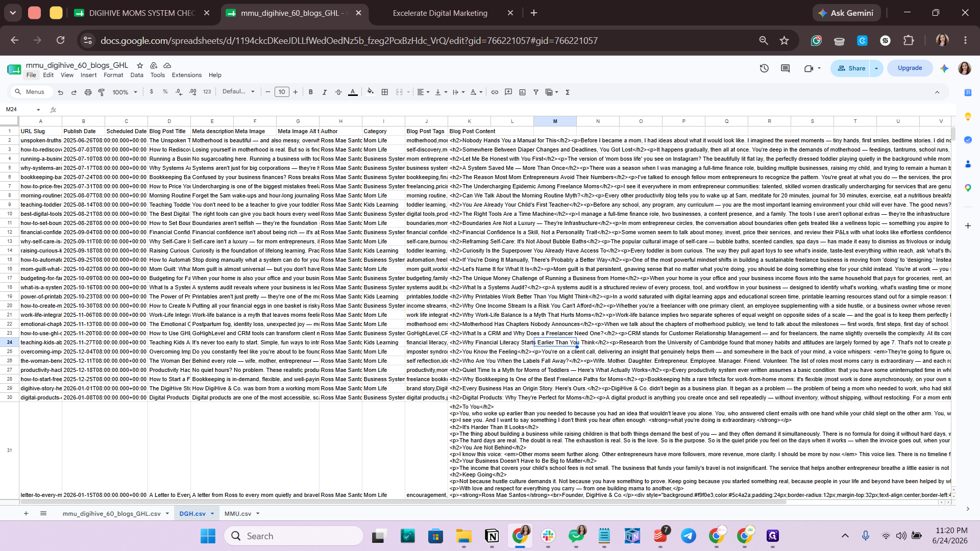Open the zoom level dropdown
The height and width of the screenshot is (551, 980).
click(125, 92)
